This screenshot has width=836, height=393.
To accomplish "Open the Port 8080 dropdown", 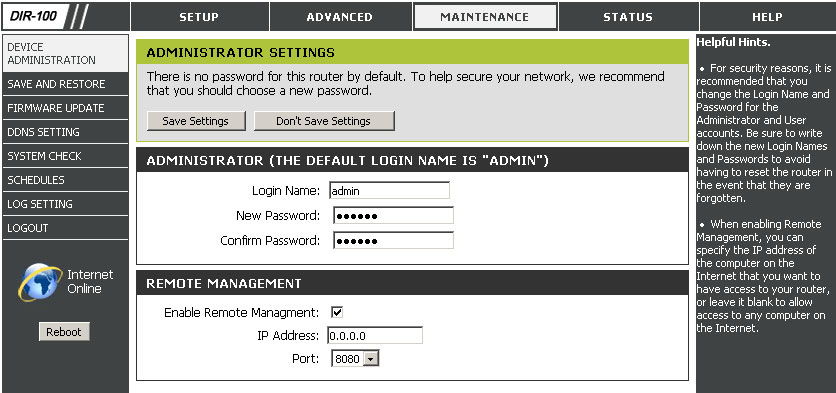I will (x=355, y=358).
